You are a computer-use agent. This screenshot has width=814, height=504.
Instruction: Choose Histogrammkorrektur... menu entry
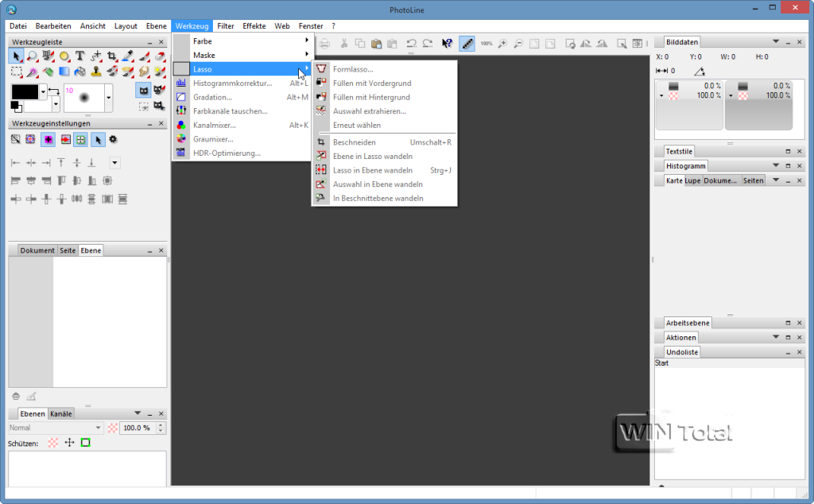[243, 83]
